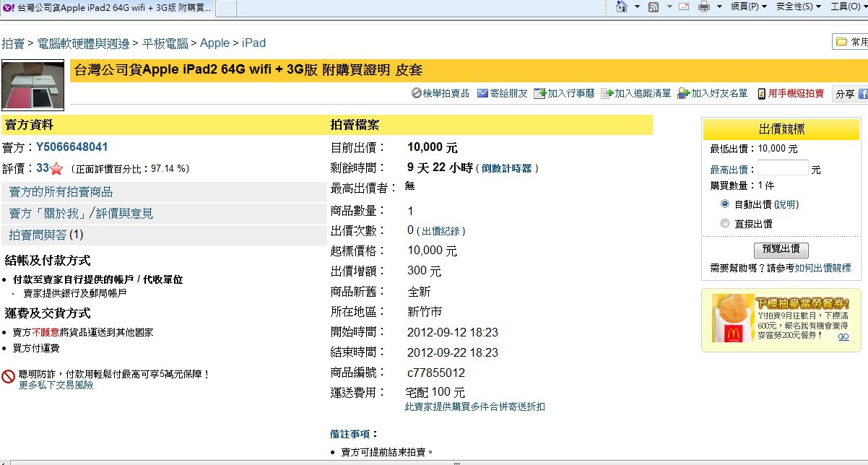Open 更多私下交易風險 link
The image size is (868, 465).
56,386
